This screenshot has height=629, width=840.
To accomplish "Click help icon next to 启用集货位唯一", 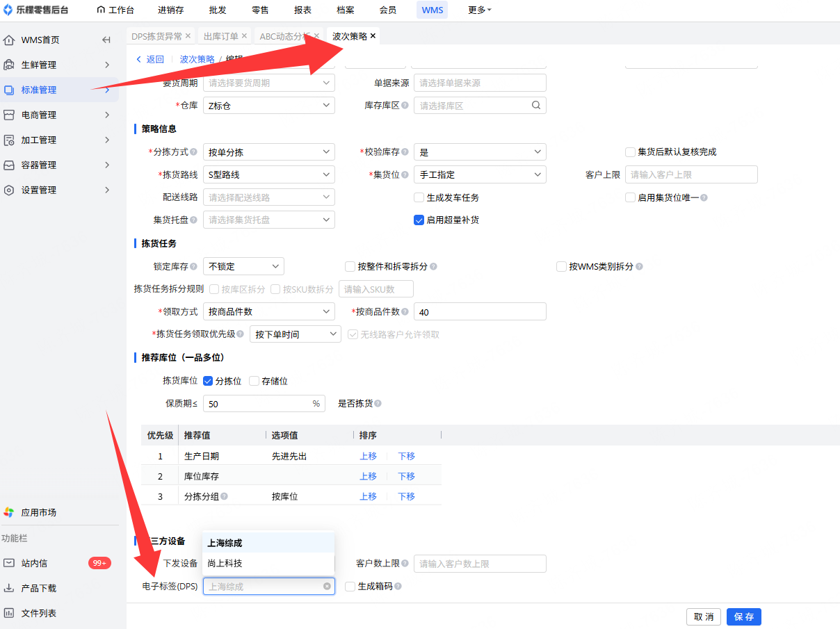I will point(704,197).
